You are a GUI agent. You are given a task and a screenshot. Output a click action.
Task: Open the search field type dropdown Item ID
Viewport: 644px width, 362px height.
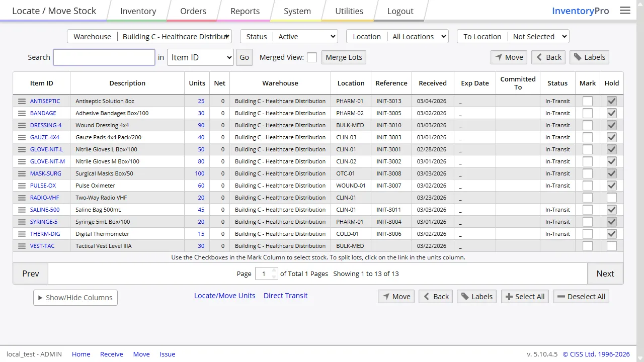pyautogui.click(x=200, y=57)
